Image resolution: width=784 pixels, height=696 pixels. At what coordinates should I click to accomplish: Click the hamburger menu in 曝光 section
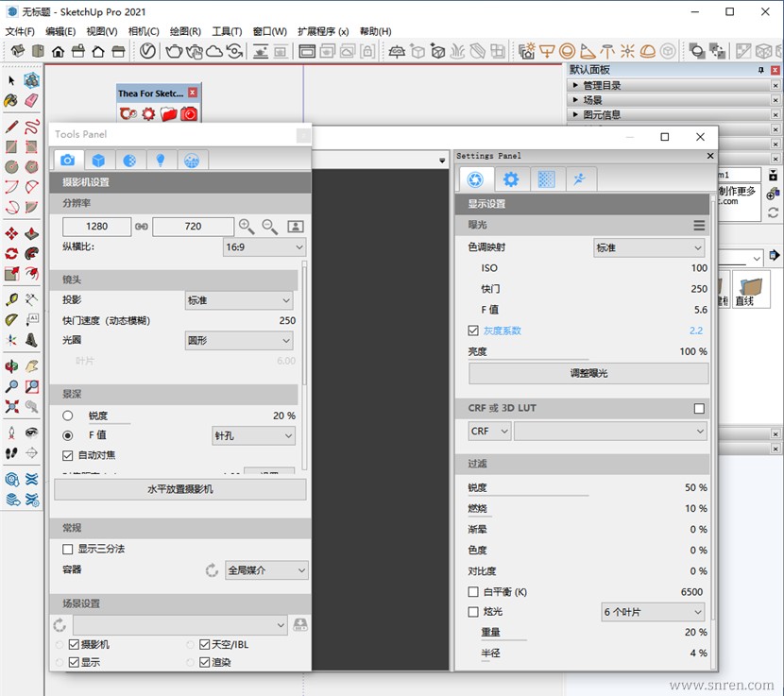point(699,226)
